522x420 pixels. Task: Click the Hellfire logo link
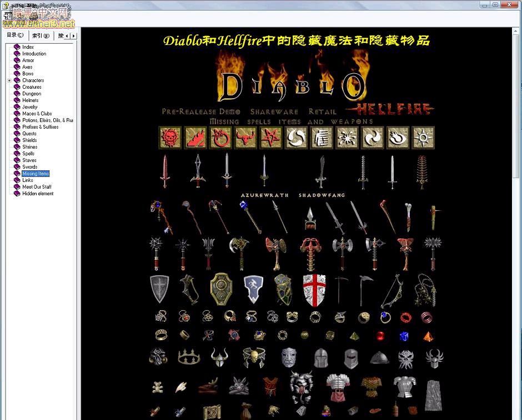394,109
